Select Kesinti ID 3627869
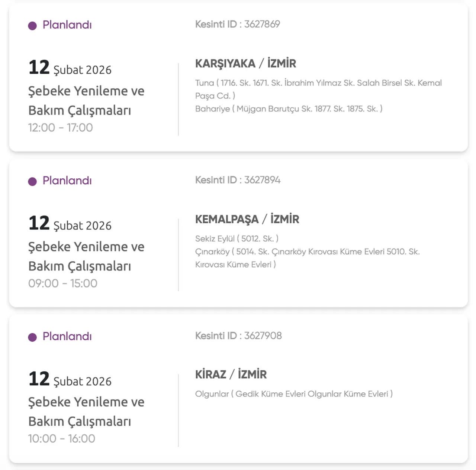476x470 pixels. pos(237,24)
